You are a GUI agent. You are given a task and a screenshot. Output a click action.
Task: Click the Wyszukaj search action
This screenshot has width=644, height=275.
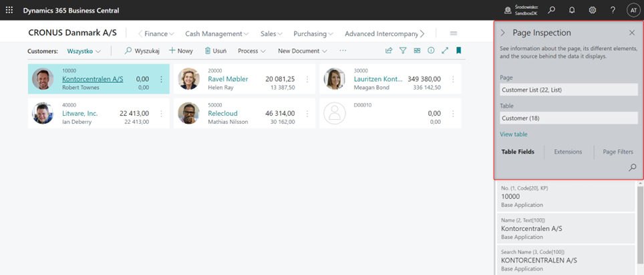click(142, 51)
